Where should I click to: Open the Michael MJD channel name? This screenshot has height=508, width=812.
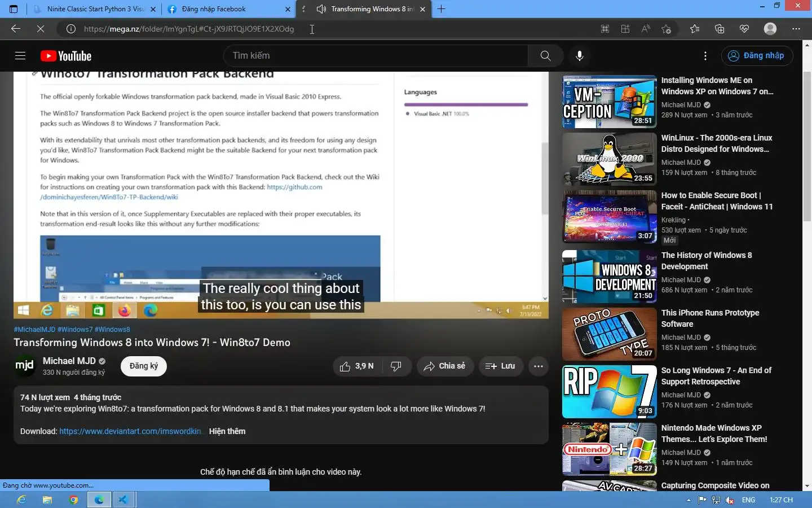(69, 361)
